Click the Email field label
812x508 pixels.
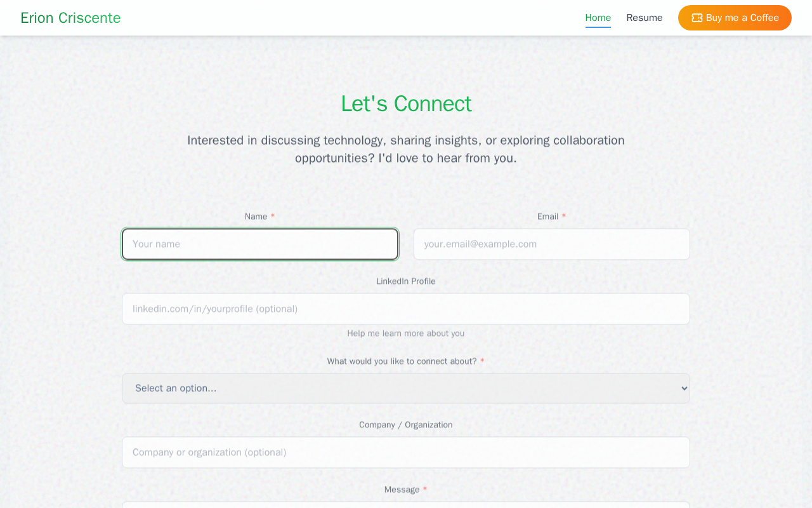coord(547,217)
